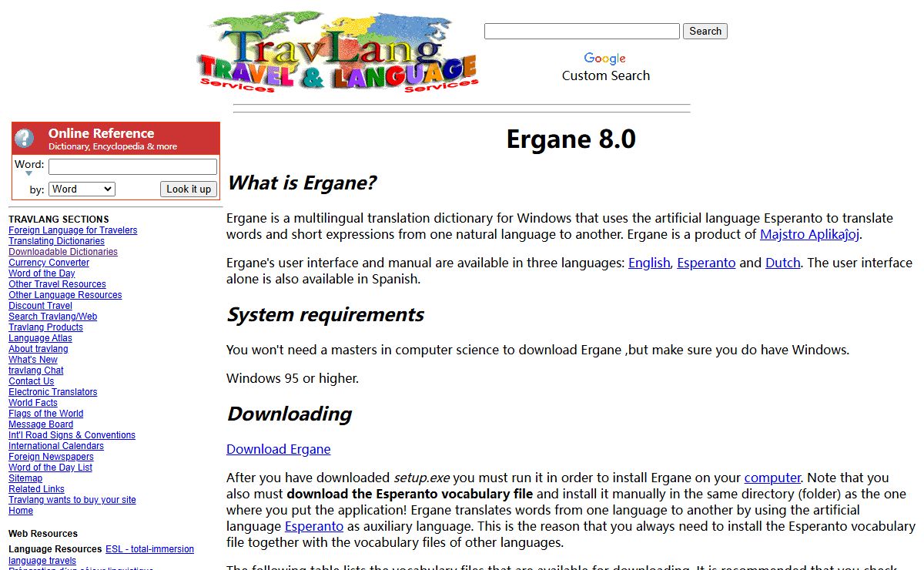
Task: Open the Currency Converter link
Action: [49, 263]
